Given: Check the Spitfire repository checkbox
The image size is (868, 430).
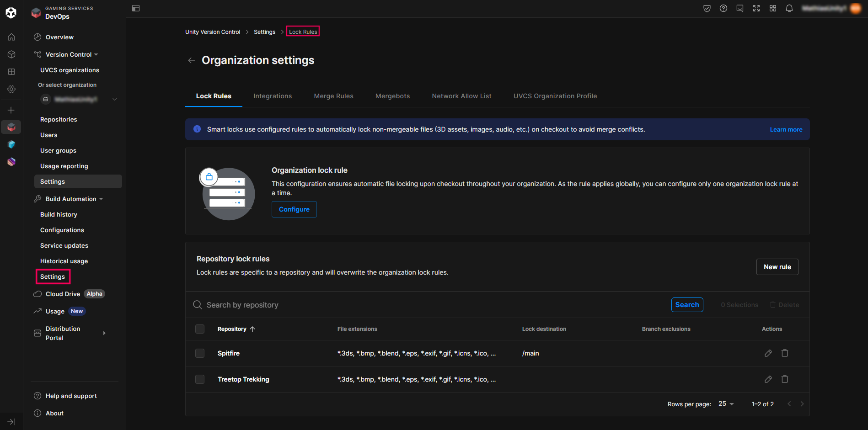Looking at the screenshot, I should click(200, 353).
